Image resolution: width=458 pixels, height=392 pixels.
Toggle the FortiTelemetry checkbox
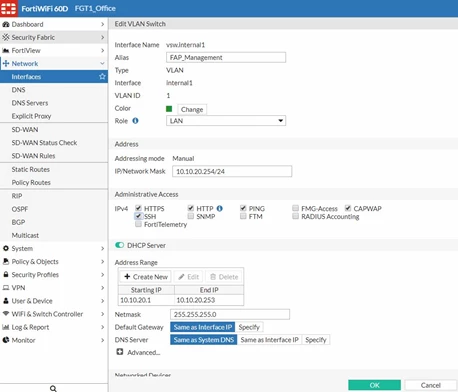pyautogui.click(x=138, y=224)
